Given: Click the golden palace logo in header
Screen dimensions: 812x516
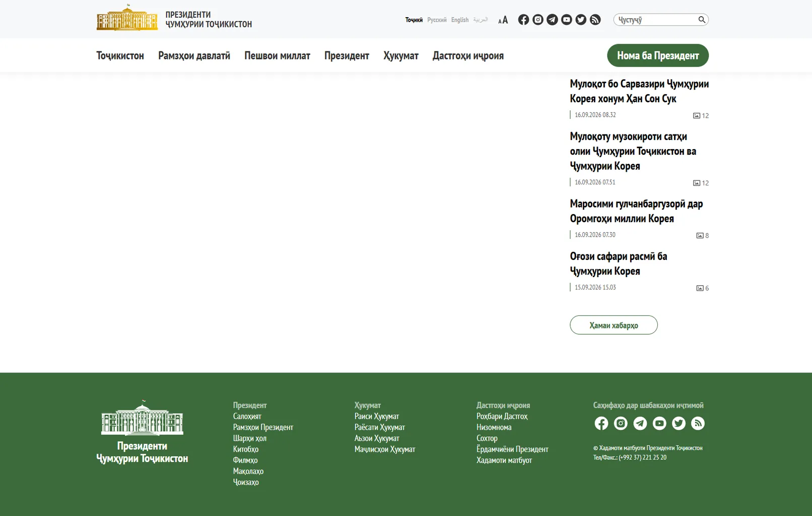Looking at the screenshot, I should (x=127, y=18).
